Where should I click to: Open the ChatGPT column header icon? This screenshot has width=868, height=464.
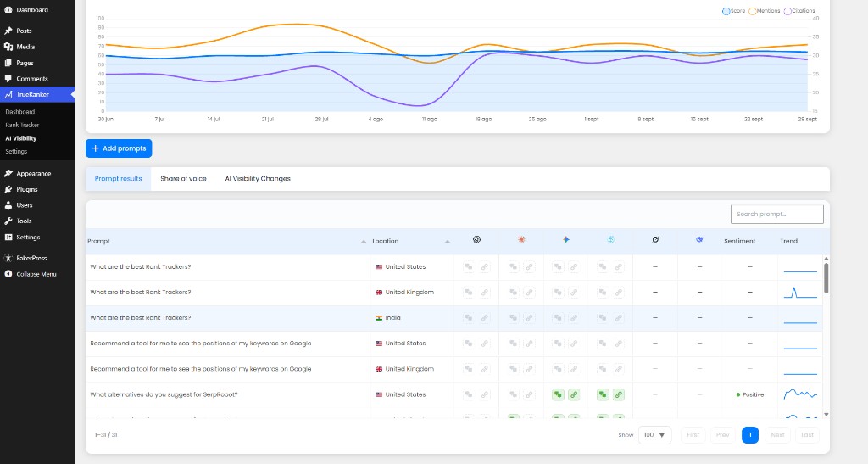(476, 240)
